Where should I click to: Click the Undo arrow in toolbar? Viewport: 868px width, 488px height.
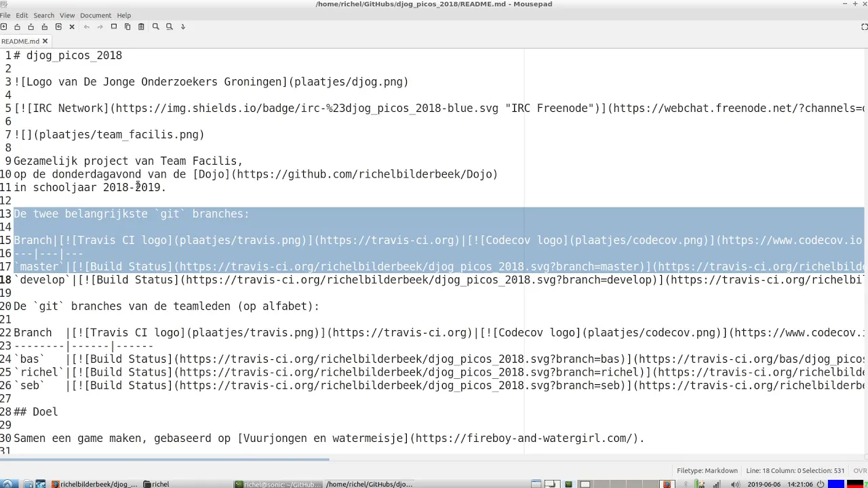pos(86,26)
